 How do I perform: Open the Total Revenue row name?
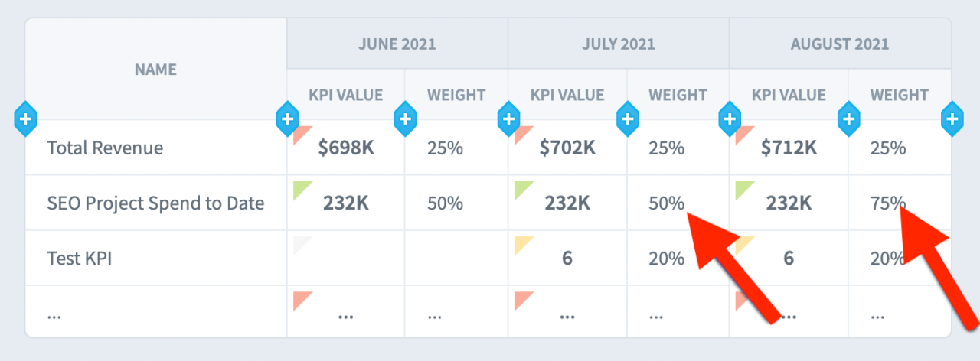(x=105, y=148)
